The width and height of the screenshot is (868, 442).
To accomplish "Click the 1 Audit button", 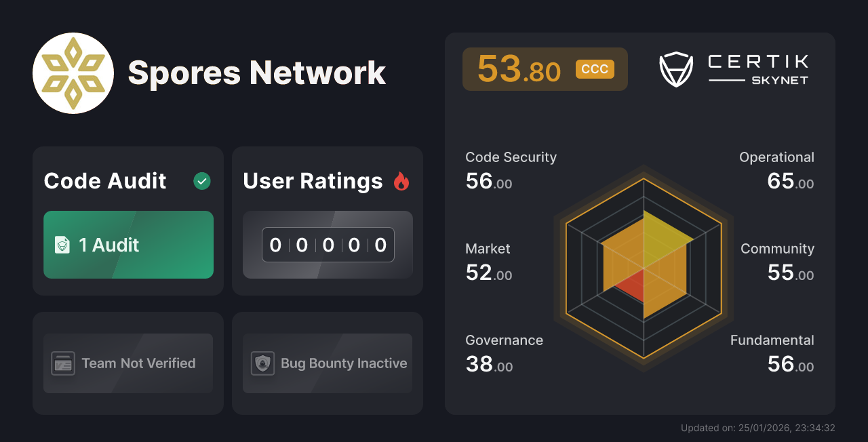I will (x=127, y=245).
